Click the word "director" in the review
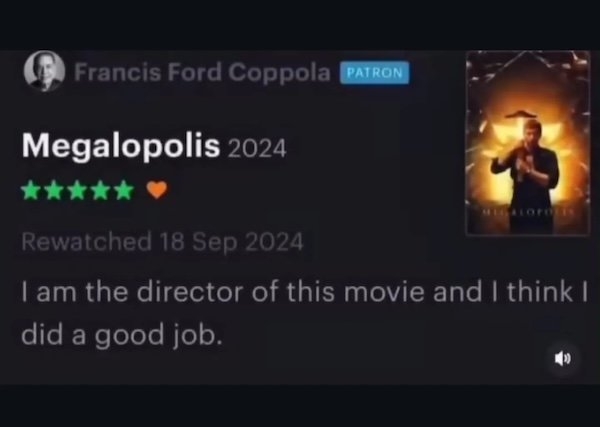The width and height of the screenshot is (600, 427). click(x=190, y=292)
